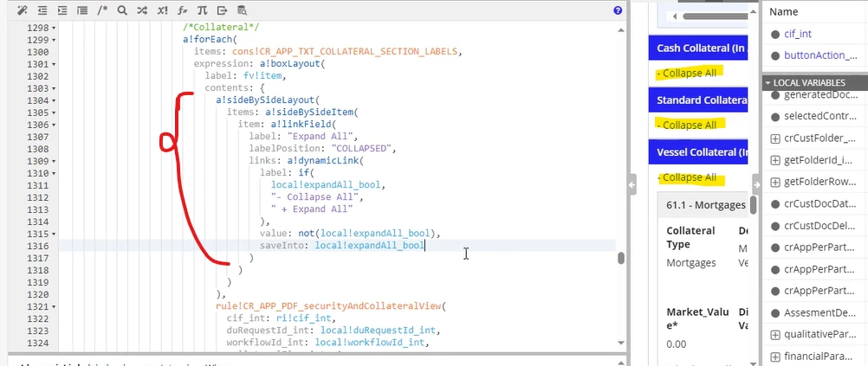Open the fx function picker icon

click(x=182, y=10)
